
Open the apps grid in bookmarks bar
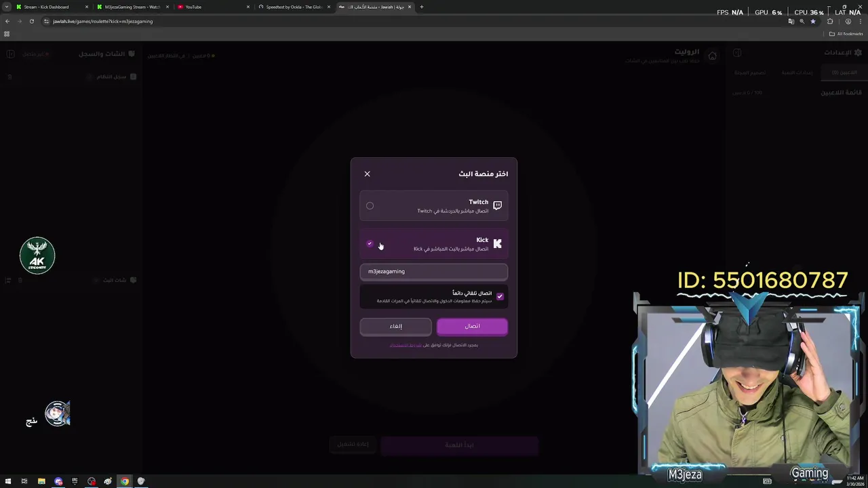(x=7, y=34)
